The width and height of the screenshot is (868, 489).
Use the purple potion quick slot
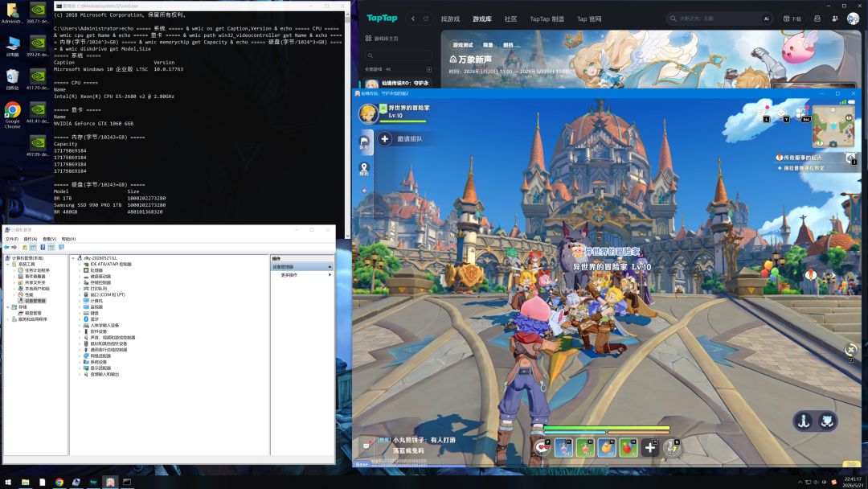(x=563, y=447)
